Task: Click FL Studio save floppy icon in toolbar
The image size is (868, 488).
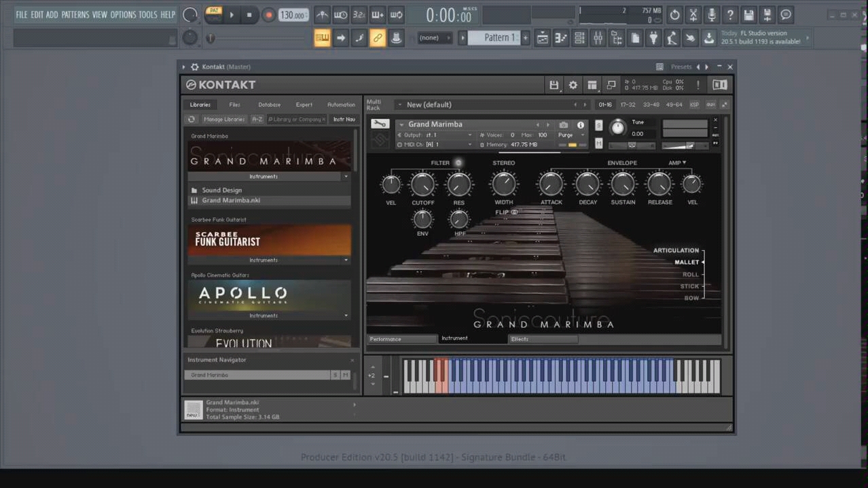Action: 748,15
